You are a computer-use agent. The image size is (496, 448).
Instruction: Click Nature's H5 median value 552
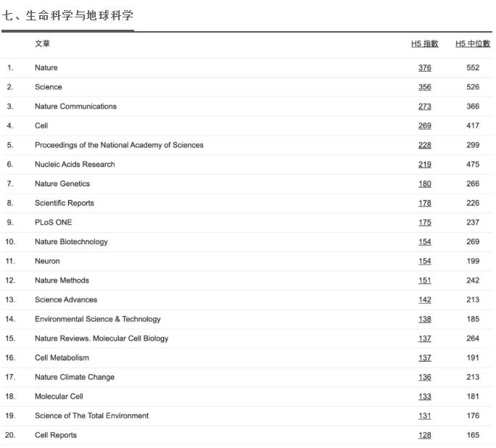473,67
